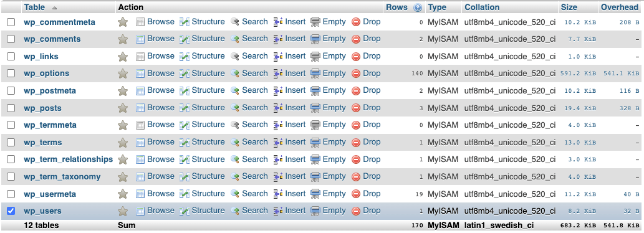The image size is (644, 233).
Task: Open the wp_options overhead value 541.1 KiB
Action: (622, 74)
